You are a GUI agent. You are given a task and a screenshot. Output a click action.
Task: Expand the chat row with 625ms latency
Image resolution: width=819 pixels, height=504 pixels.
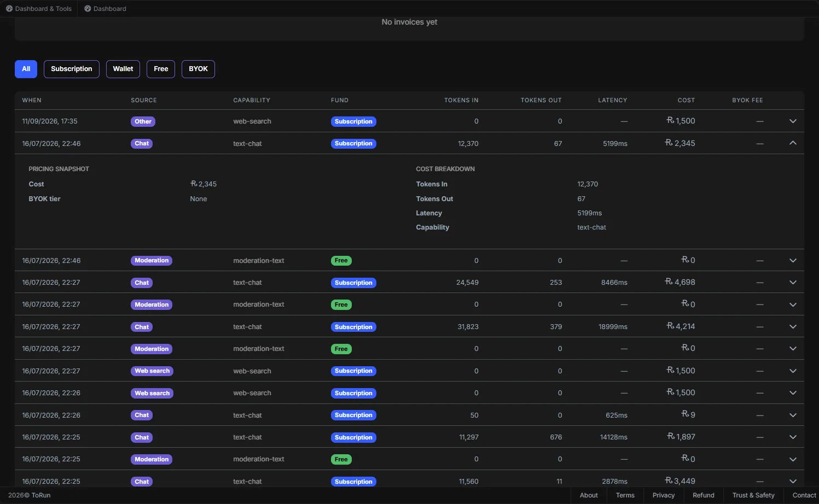tap(793, 415)
